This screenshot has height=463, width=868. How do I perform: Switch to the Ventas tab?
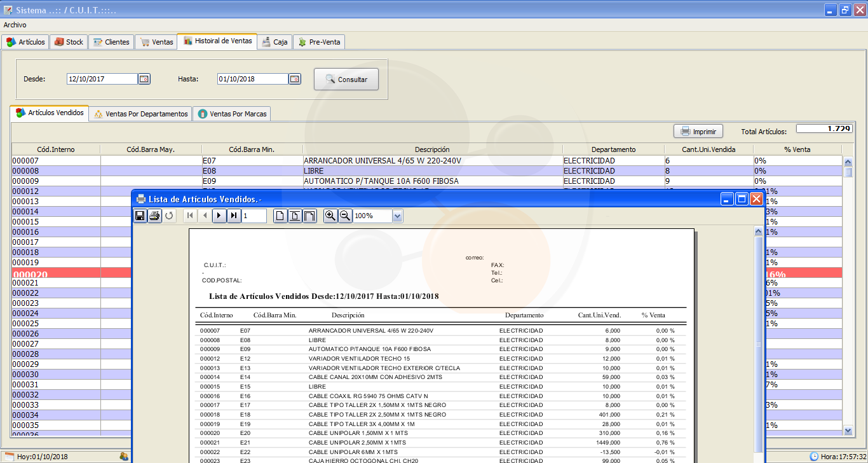point(156,42)
